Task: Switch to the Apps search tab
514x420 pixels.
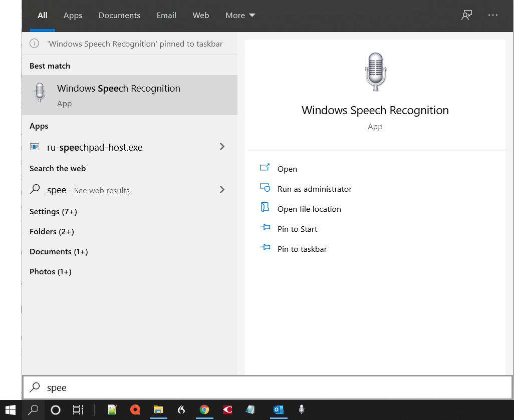Action: click(x=73, y=16)
